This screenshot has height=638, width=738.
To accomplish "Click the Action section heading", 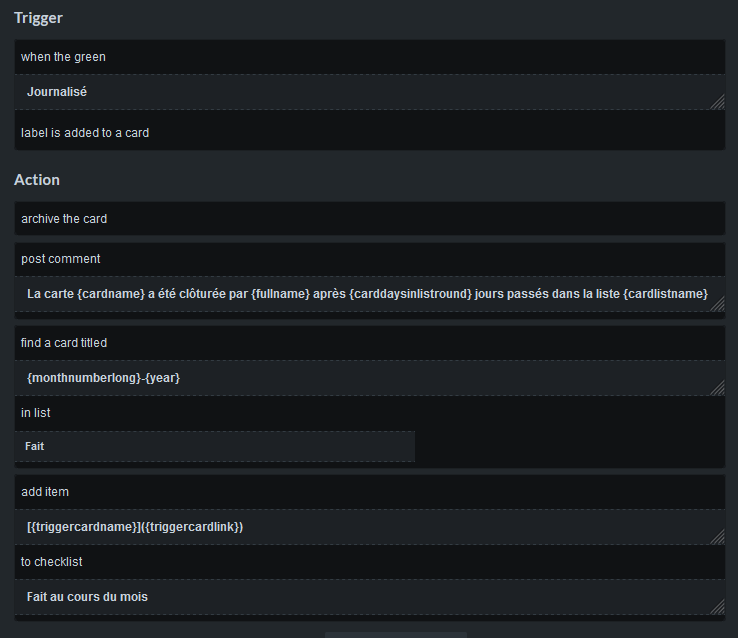I will coord(37,180).
